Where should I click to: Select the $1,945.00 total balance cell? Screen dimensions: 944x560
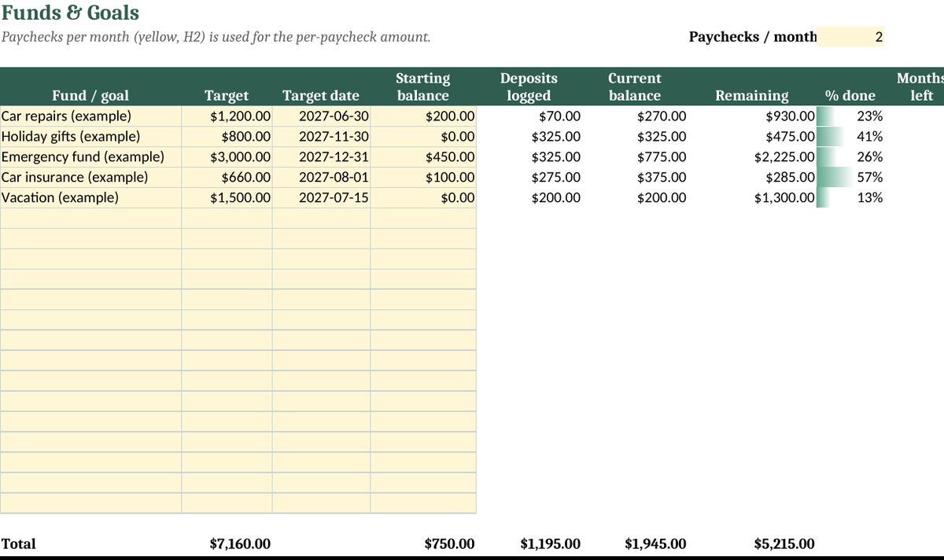pyautogui.click(x=655, y=544)
